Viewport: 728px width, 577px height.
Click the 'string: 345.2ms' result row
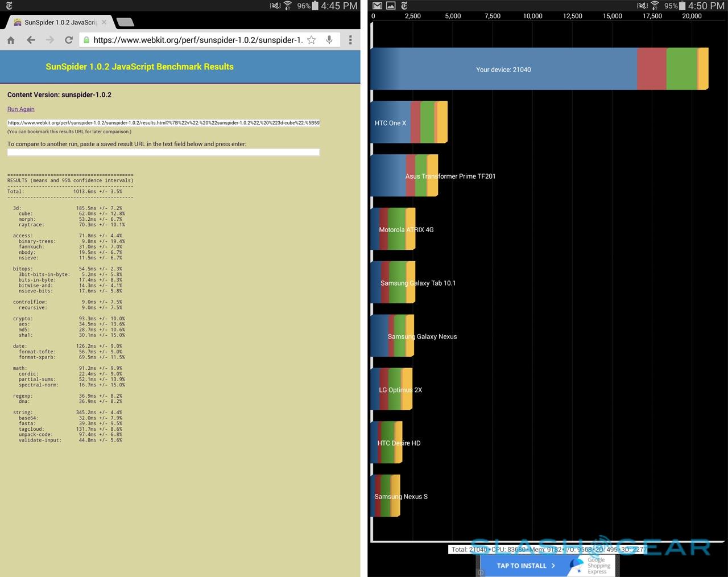68,413
